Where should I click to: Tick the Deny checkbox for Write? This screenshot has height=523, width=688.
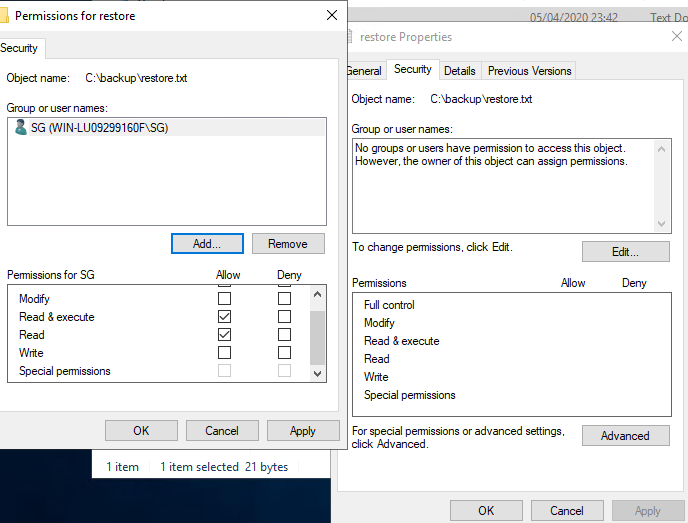coord(284,353)
